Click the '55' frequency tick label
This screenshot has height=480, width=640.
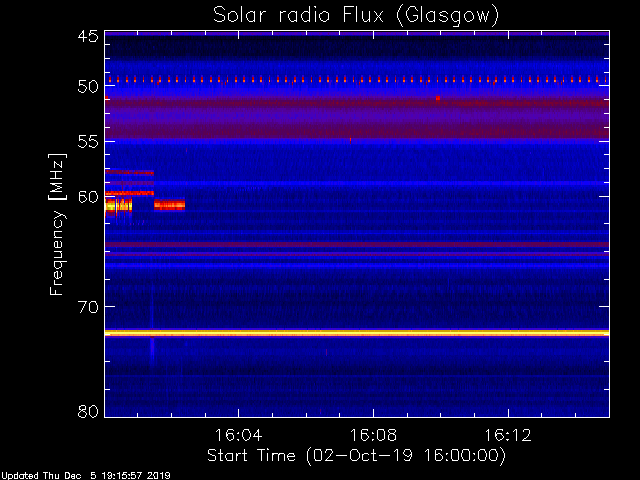(88, 142)
